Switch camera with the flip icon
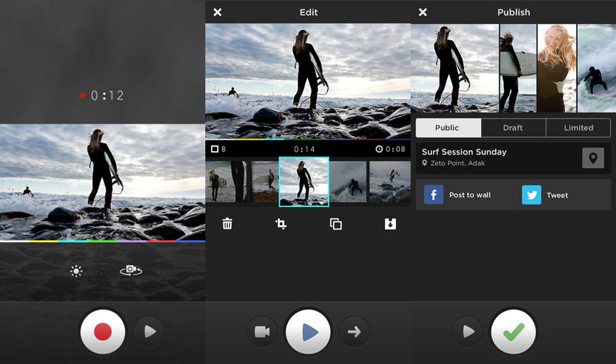The image size is (616, 364). coord(131,270)
